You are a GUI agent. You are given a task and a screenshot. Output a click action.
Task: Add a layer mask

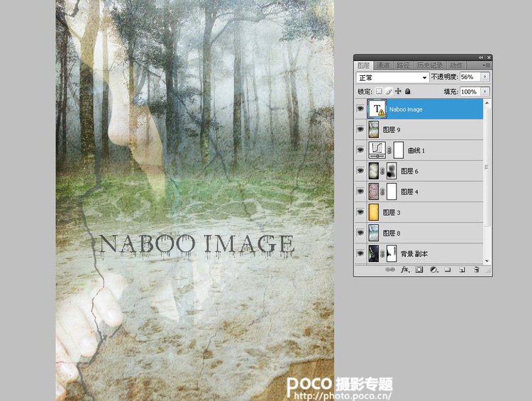click(419, 270)
